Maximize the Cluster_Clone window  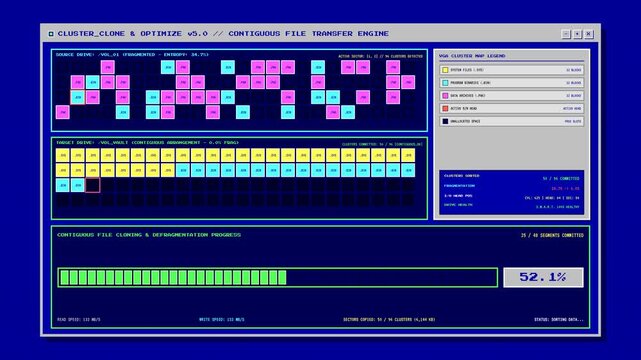pyautogui.click(x=578, y=34)
